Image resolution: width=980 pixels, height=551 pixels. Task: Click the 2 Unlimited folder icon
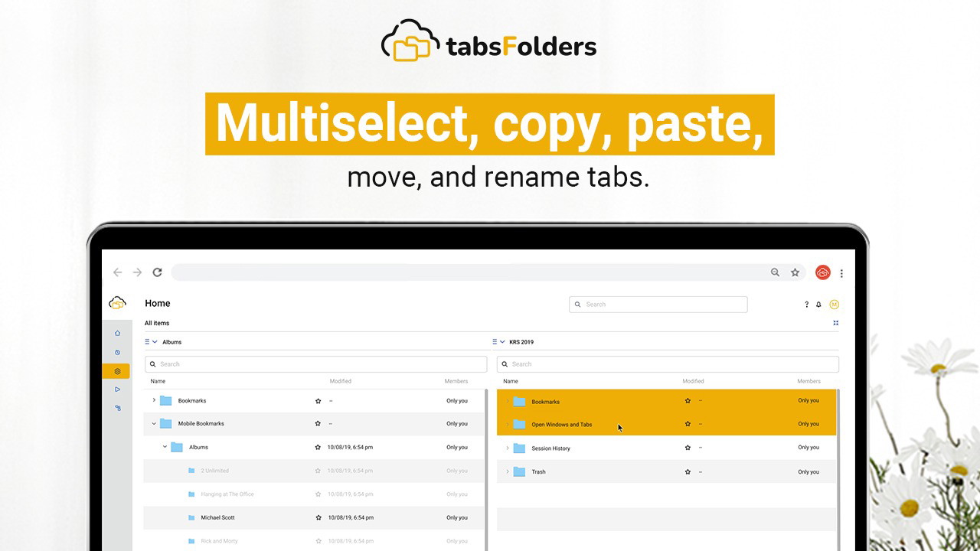[191, 471]
